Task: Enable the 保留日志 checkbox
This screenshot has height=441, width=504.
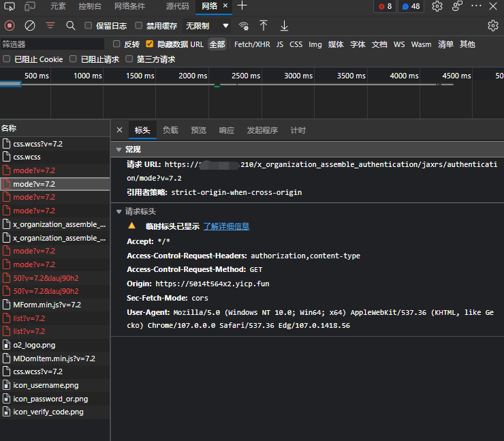Action: [89, 26]
